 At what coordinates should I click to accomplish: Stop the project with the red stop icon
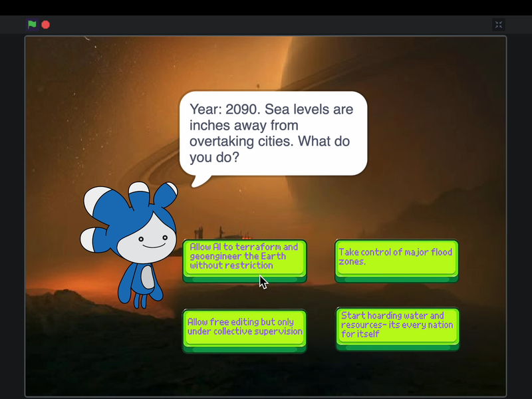[x=46, y=25]
